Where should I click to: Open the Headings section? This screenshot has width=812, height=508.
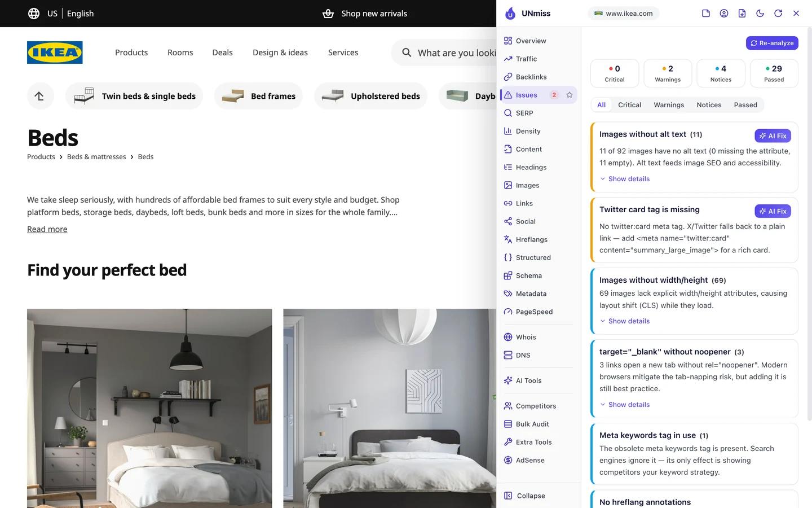point(539,167)
